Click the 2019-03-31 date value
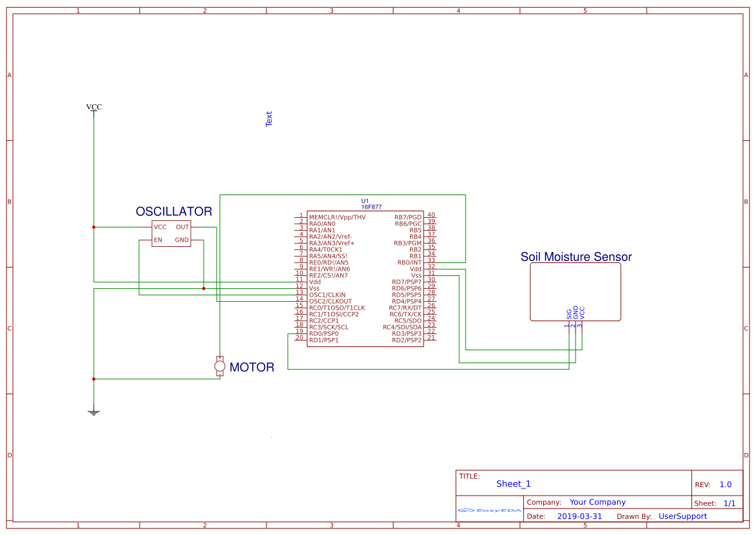Screen dimensions: 756x535 (579, 516)
